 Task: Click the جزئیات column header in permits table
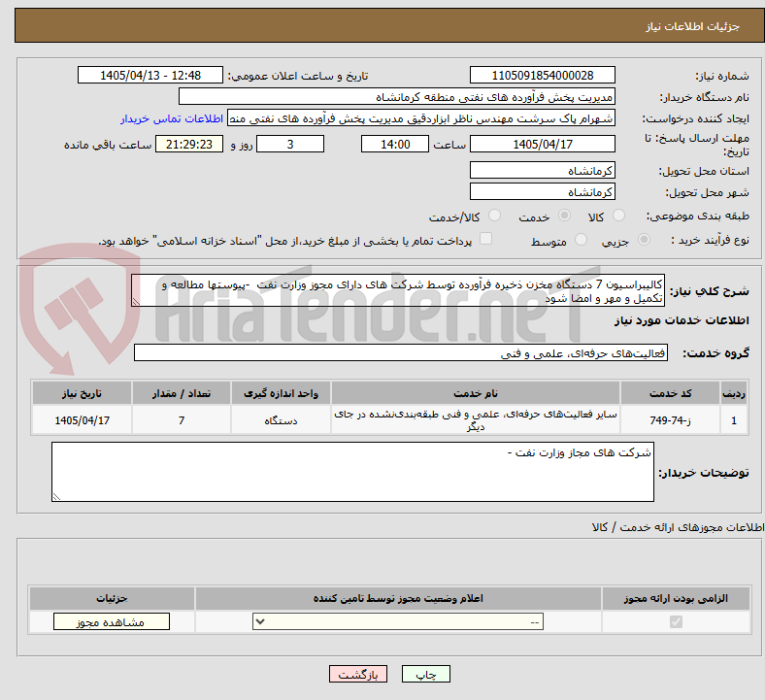pos(112,598)
